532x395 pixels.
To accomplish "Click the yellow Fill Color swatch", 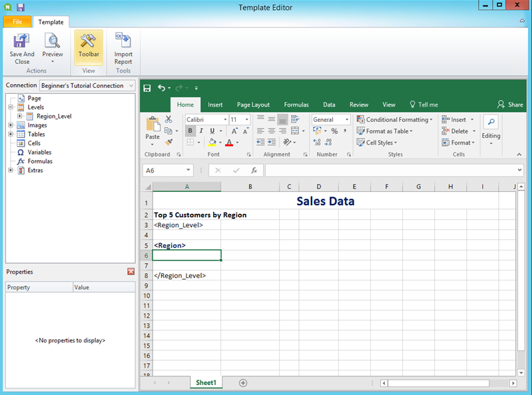I will [212, 143].
